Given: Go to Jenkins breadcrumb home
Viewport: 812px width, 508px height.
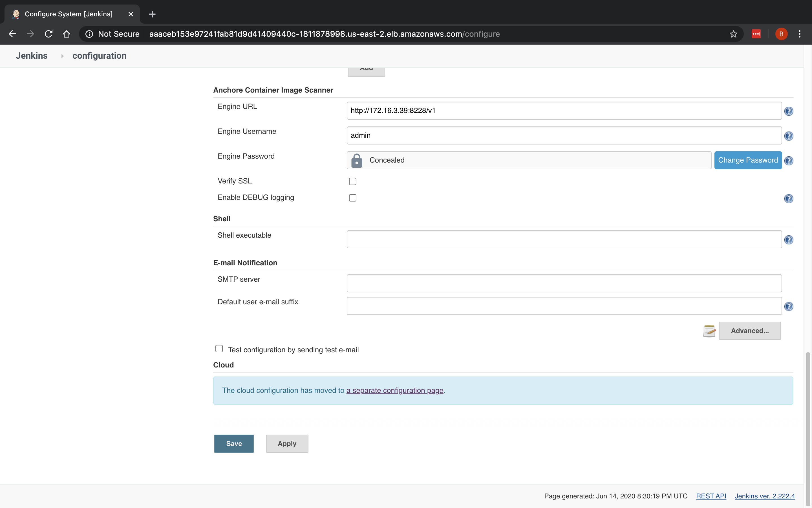Looking at the screenshot, I should pyautogui.click(x=32, y=56).
